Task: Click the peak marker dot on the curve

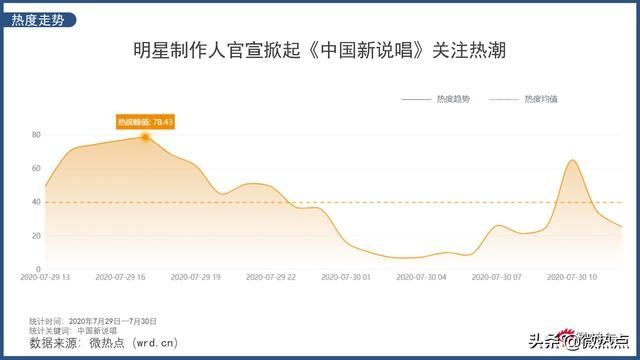Action: coord(145,138)
